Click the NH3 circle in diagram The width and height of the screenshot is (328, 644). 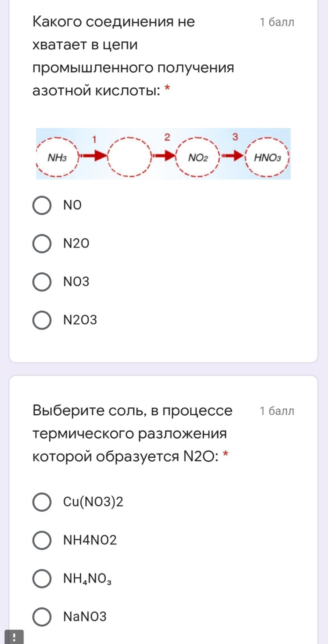[57, 158]
